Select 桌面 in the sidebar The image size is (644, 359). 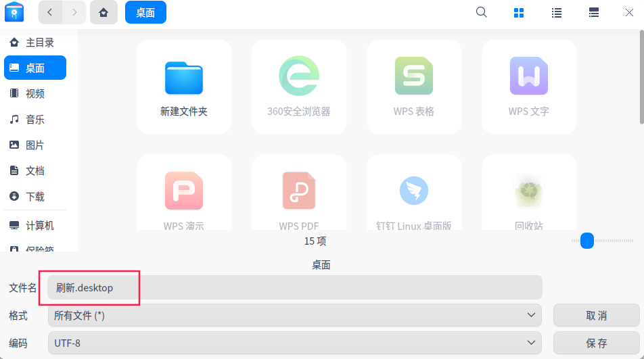point(35,68)
